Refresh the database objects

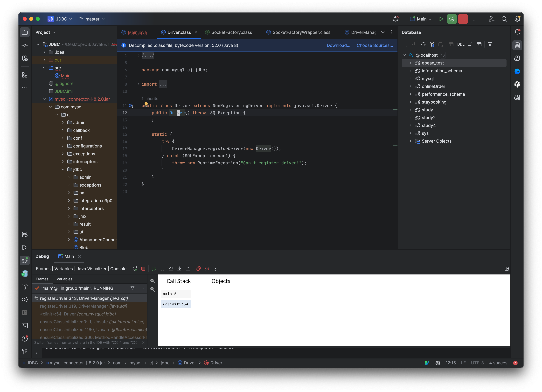click(424, 44)
